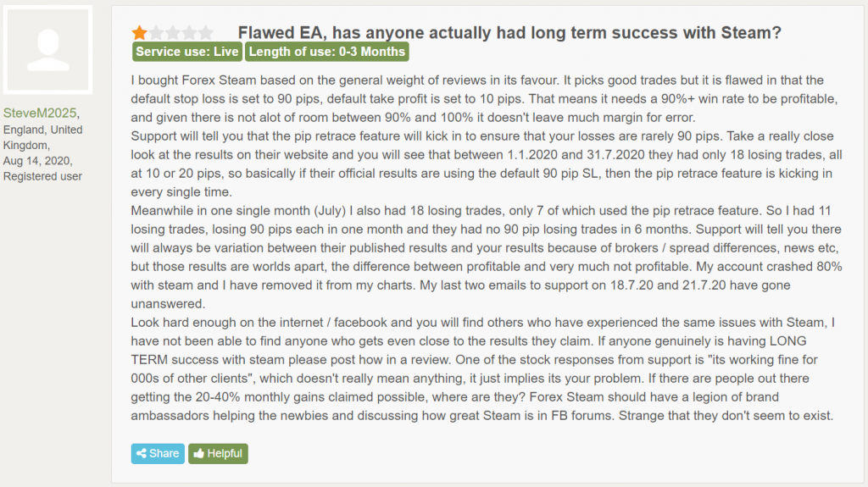Select the Service use: Live badge
868x487 pixels.
tap(187, 52)
